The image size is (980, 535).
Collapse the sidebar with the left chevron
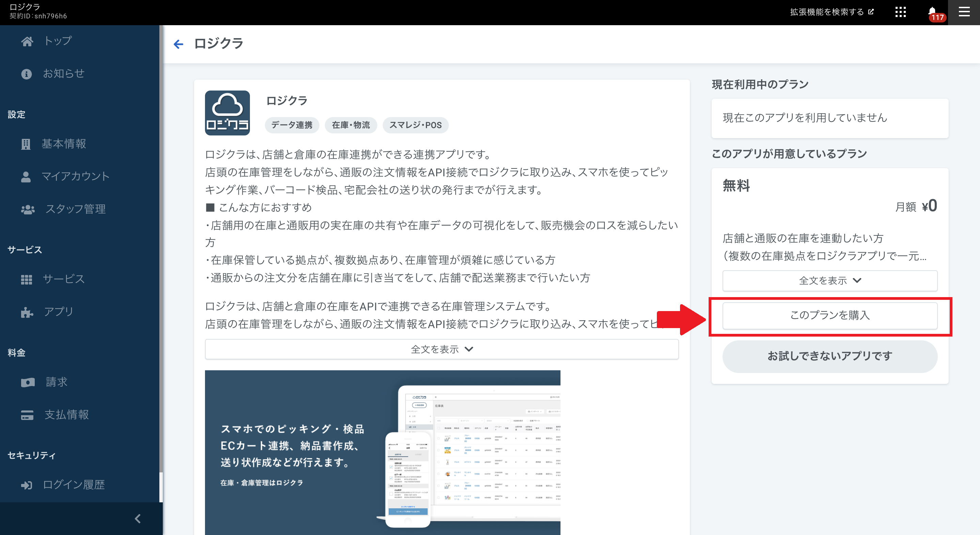[x=138, y=519]
